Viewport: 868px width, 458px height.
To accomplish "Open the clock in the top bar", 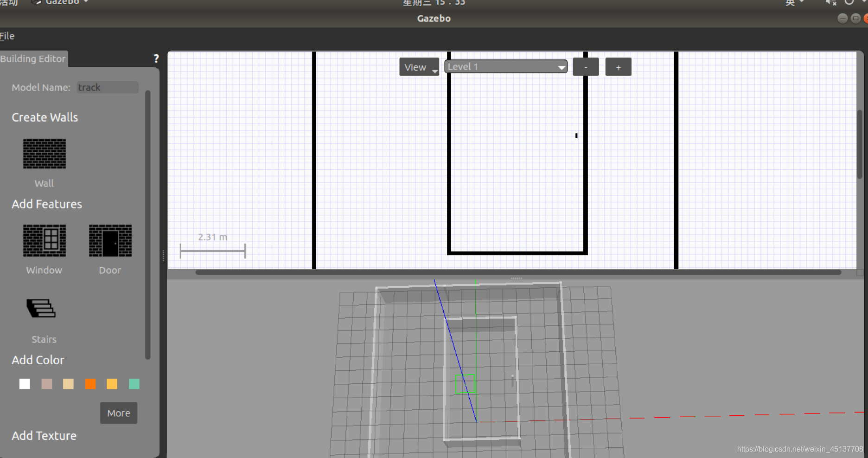I will tap(434, 2).
